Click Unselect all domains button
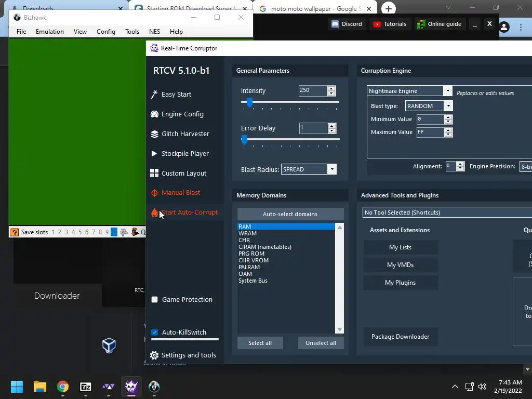532x399 pixels. coord(321,343)
